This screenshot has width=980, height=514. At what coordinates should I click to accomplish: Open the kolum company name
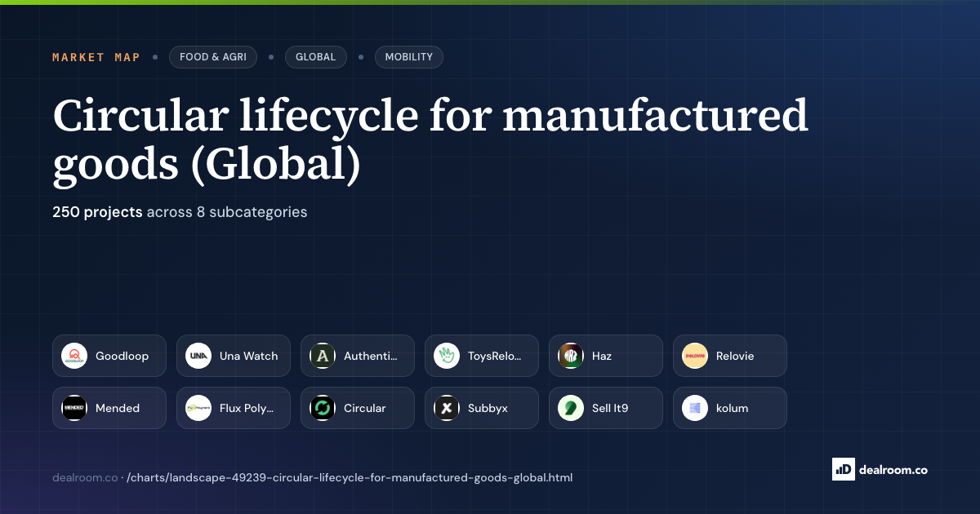click(x=733, y=408)
